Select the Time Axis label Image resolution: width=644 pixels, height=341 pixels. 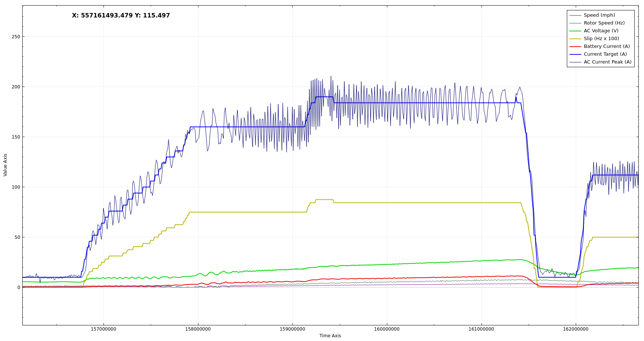click(x=330, y=336)
